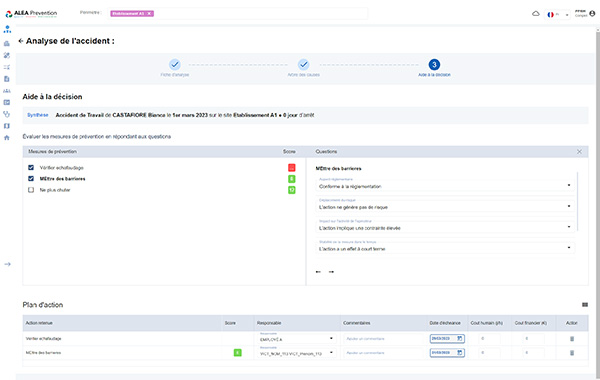Click the stethoscope icon in sidebar
The image size is (600, 380).
tap(7, 114)
